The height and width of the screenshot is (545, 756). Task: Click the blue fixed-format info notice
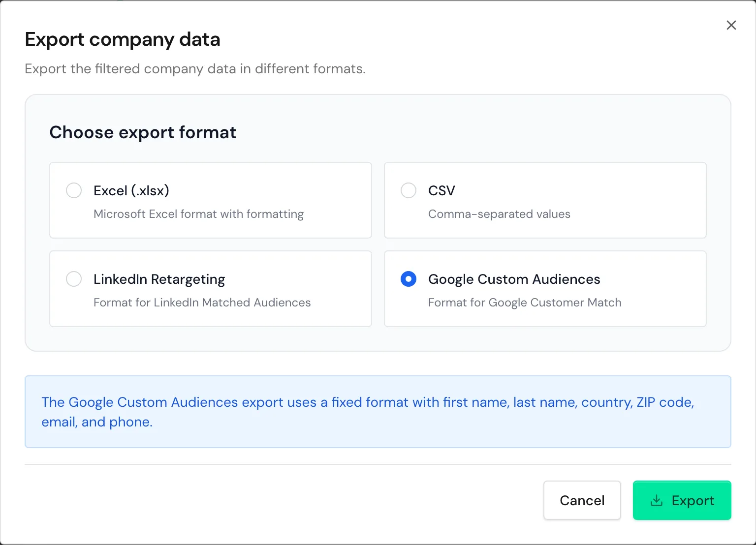click(378, 412)
